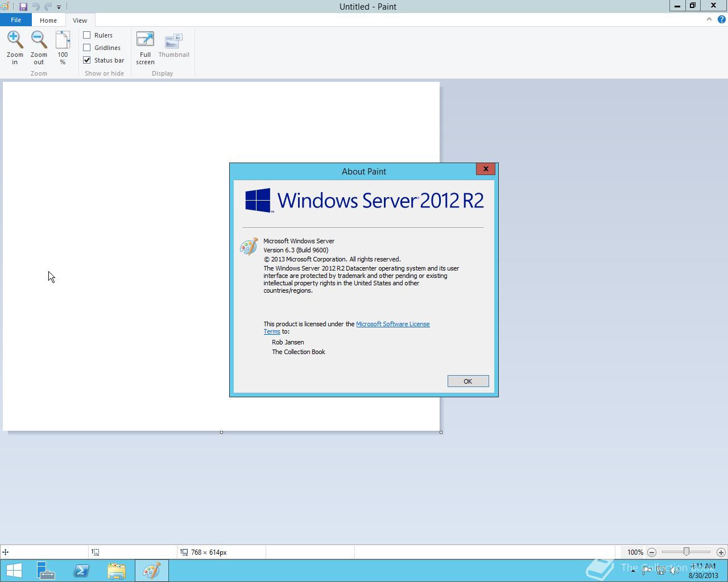Click the Paint palette icon in About dialog
This screenshot has width=728, height=582.
[249, 247]
